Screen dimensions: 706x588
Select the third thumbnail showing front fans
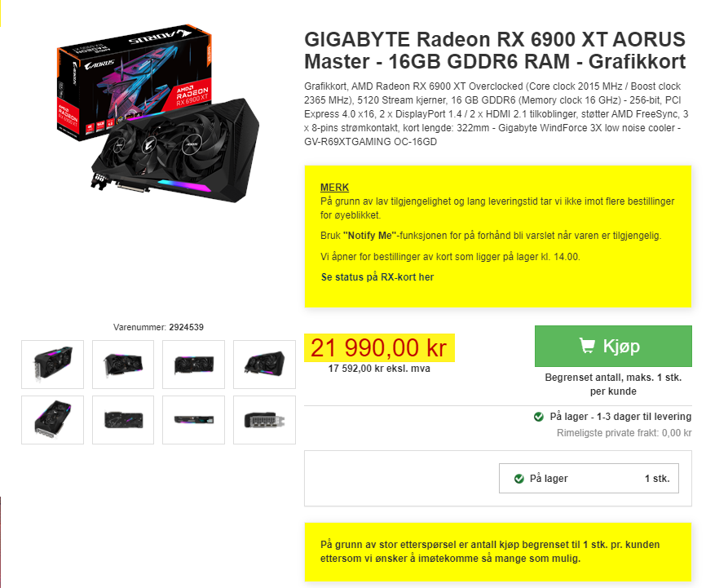pyautogui.click(x=193, y=364)
